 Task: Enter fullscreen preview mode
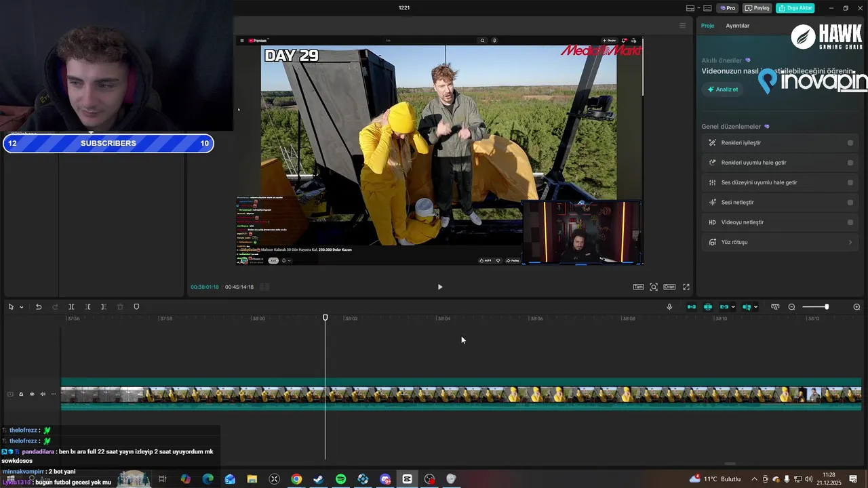pos(686,287)
